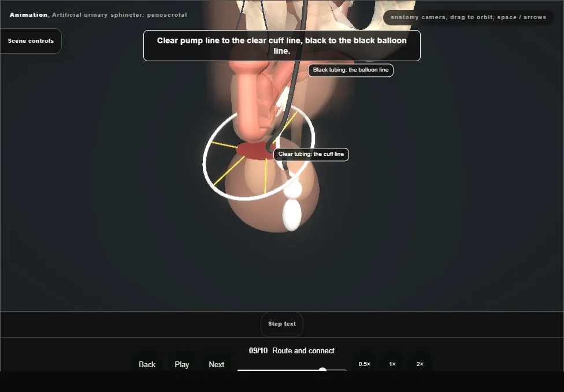Go to previous step with Back

147,364
